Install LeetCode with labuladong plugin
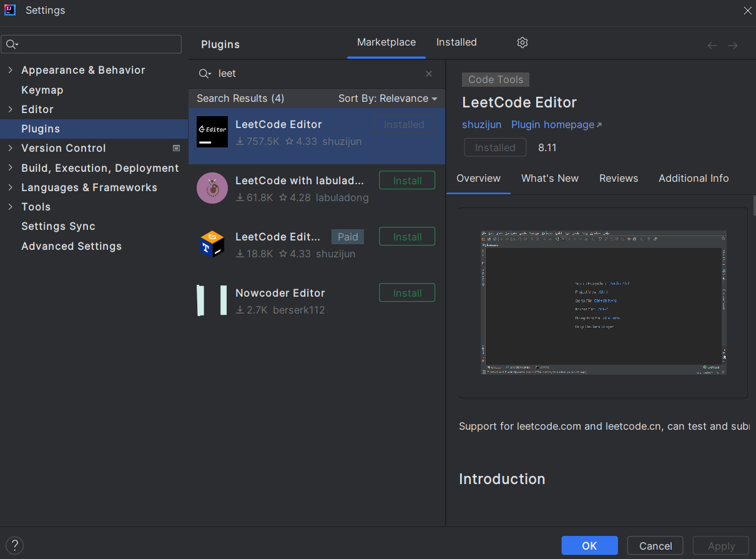This screenshot has width=756, height=559. coord(407,181)
